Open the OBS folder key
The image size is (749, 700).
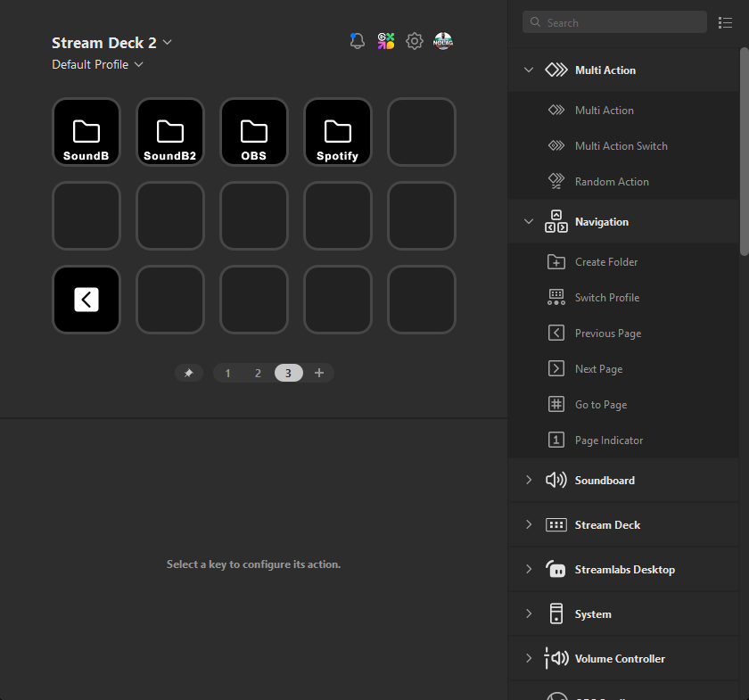coord(253,132)
